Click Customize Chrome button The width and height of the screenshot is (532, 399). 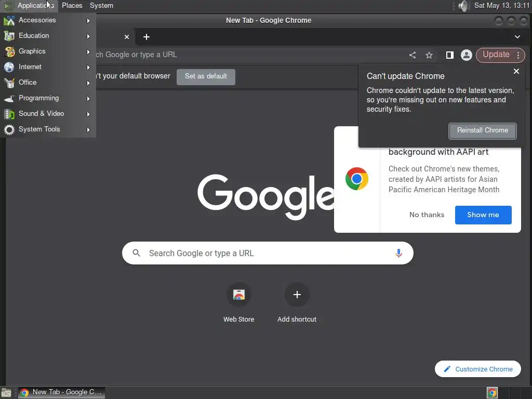click(x=478, y=369)
